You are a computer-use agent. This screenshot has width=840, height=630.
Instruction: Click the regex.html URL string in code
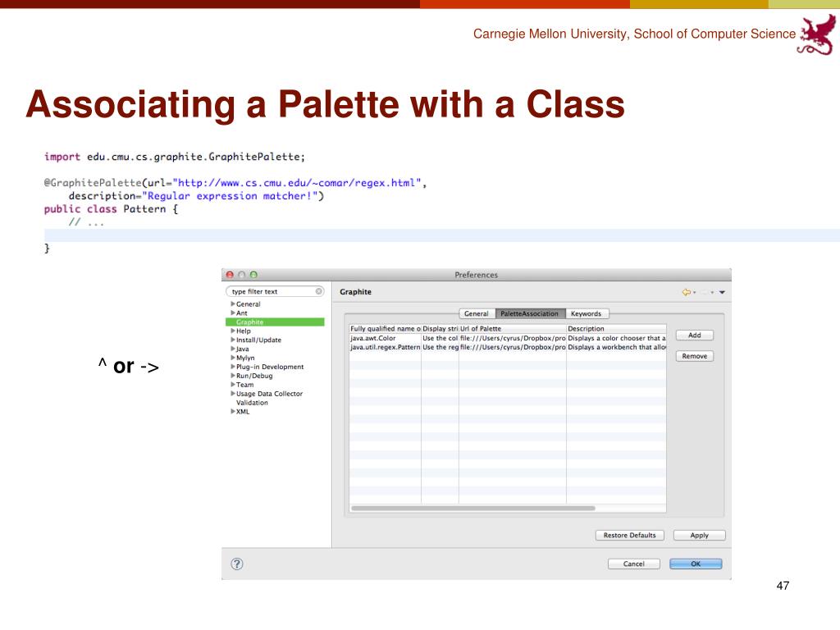[297, 183]
